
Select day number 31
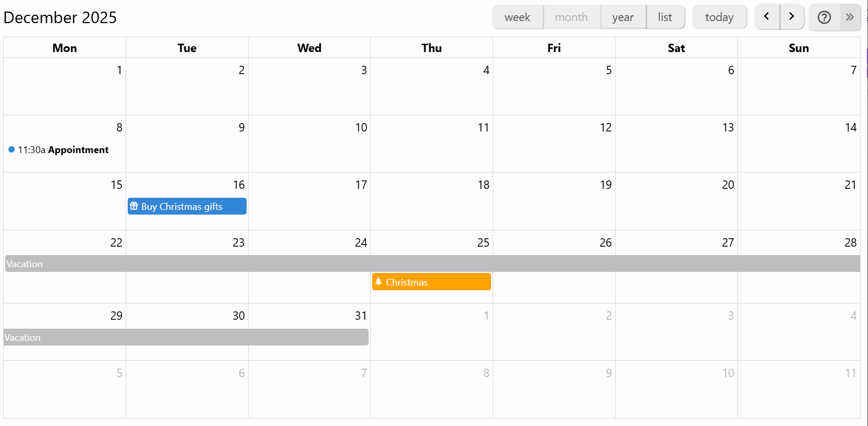coord(361,316)
